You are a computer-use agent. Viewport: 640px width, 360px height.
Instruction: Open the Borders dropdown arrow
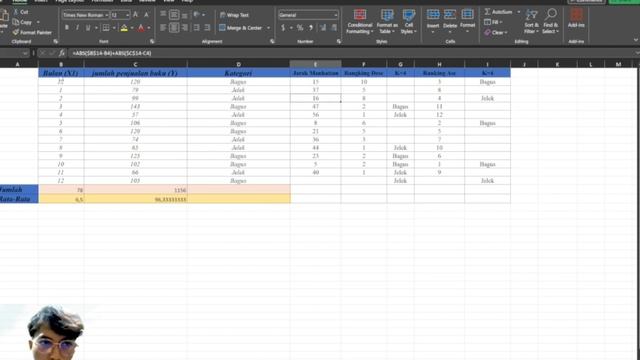(x=114, y=28)
